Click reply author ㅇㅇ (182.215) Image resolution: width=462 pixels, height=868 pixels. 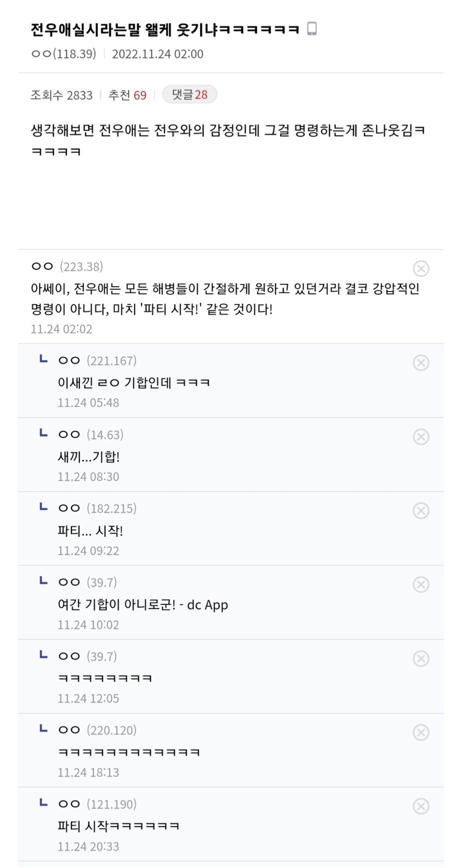(x=97, y=508)
